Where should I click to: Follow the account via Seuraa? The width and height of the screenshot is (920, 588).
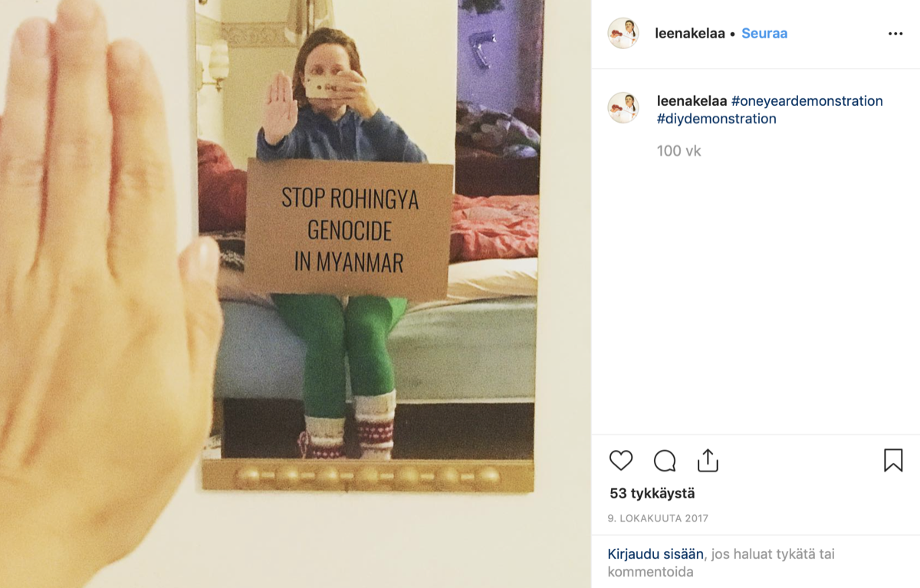764,34
